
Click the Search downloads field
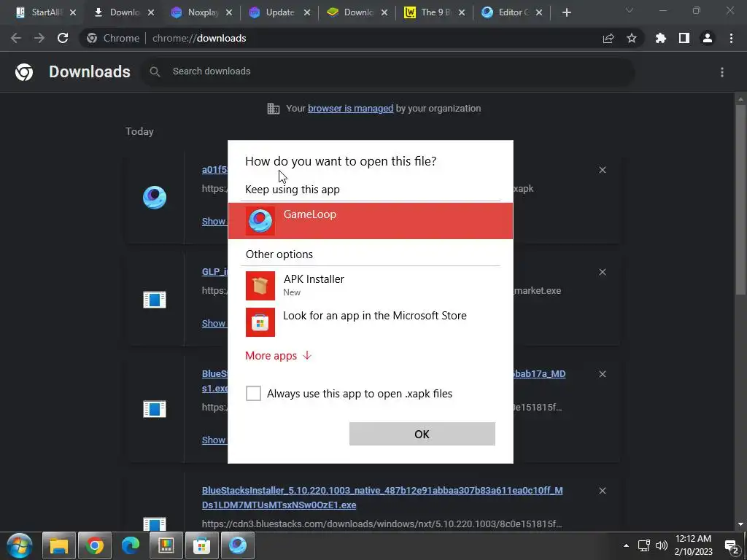click(x=388, y=71)
